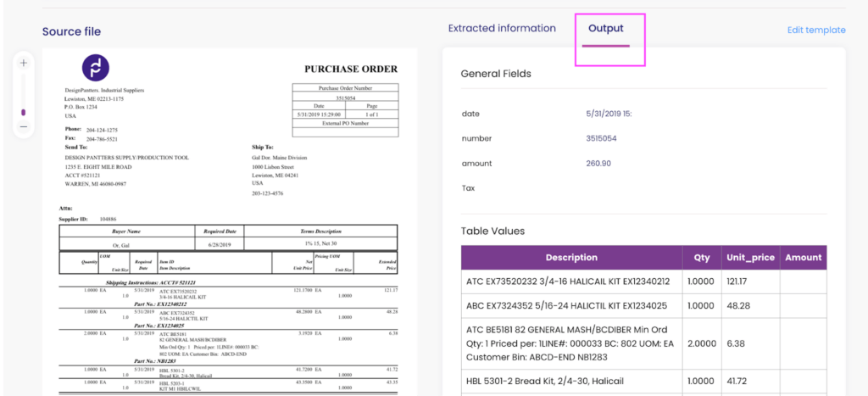Screen dimensions: 868x396
Task: Click the ABC EX7324352 description cell
Action: 566,305
